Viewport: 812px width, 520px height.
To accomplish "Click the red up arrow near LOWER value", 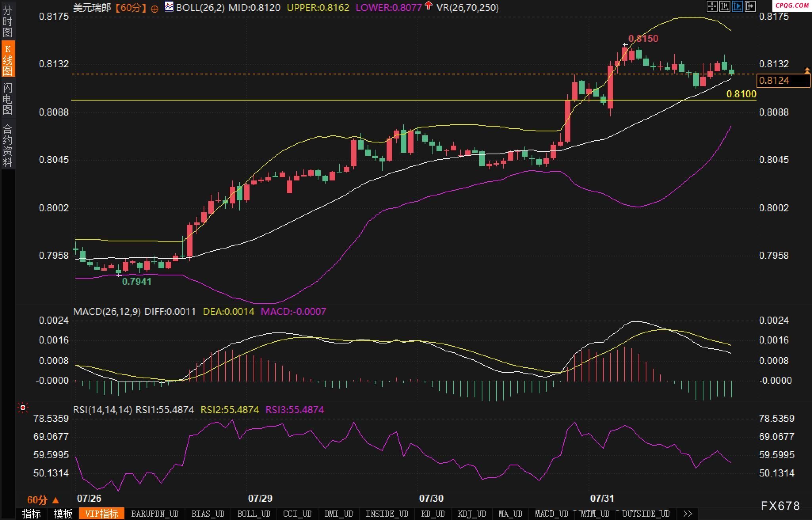I will (428, 6).
